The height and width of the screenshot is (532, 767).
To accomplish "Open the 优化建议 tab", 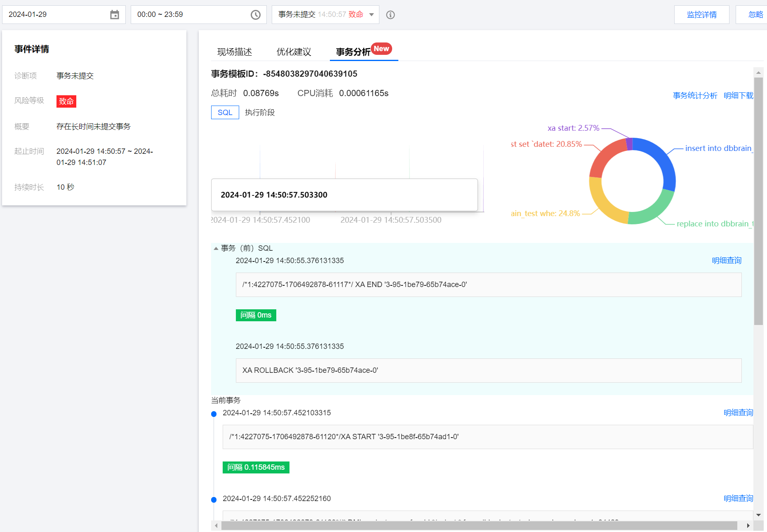I will tap(294, 52).
